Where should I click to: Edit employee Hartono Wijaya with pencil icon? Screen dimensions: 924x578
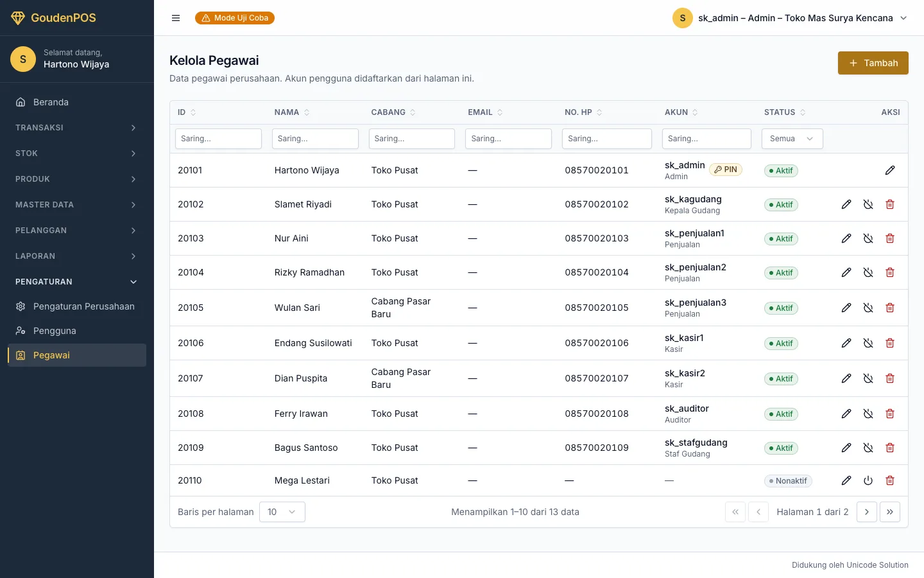click(890, 170)
